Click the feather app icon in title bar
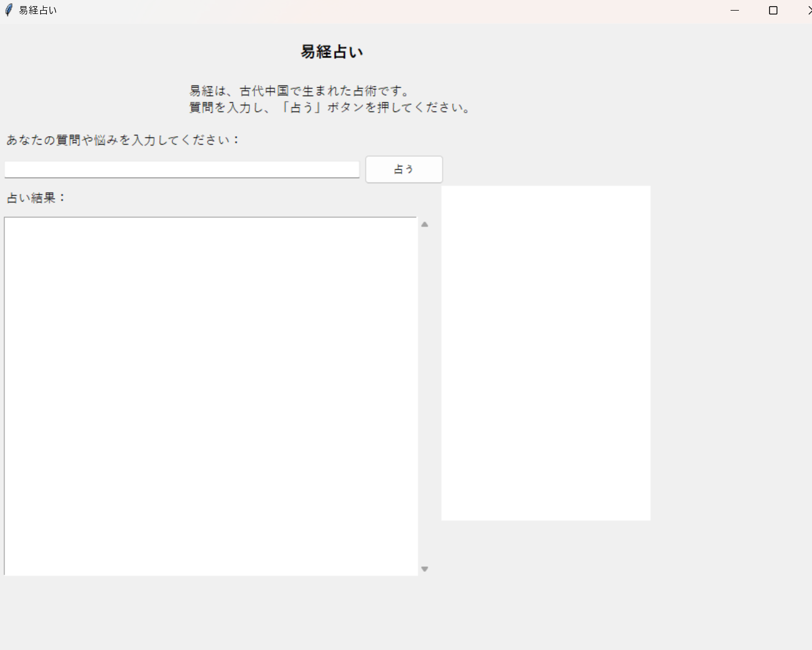Image resolution: width=812 pixels, height=650 pixels. coord(8,10)
